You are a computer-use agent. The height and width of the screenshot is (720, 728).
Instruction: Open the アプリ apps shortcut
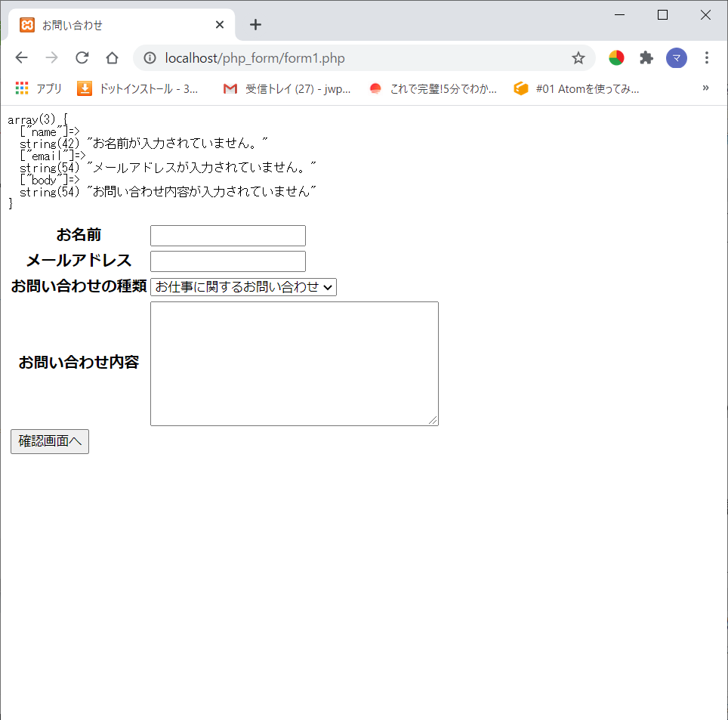[38, 88]
